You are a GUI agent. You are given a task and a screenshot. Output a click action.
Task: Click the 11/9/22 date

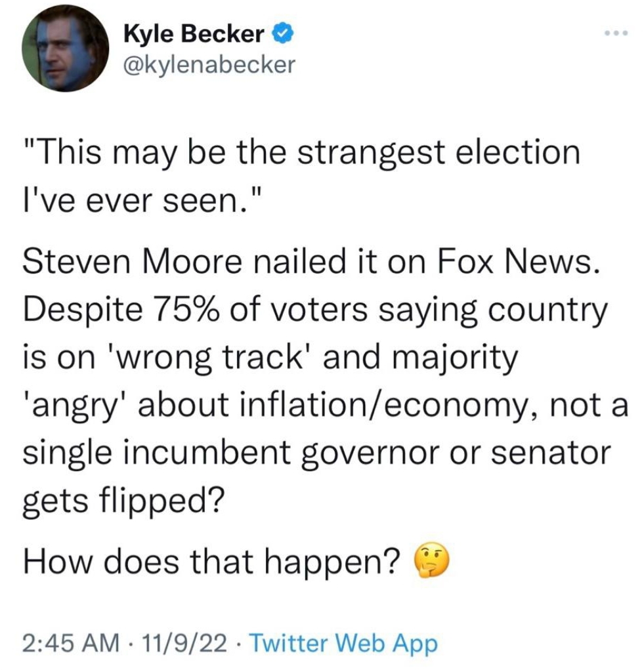(x=185, y=643)
